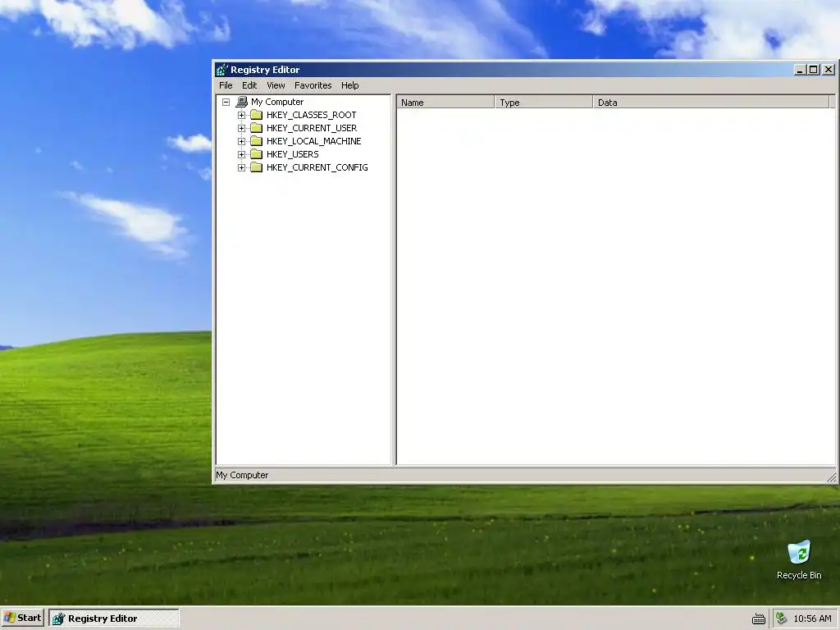Click the 10:56 AM taskbar clock

tap(812, 619)
